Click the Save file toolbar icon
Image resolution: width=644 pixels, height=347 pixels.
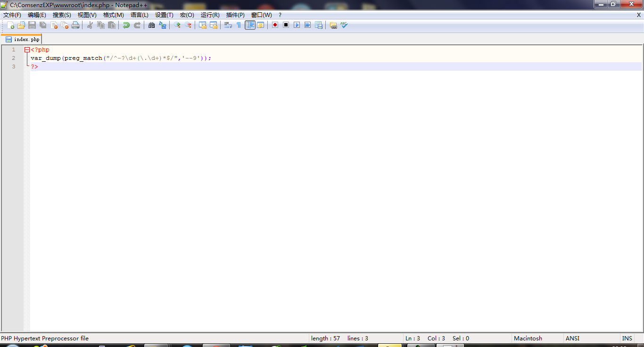(32, 25)
